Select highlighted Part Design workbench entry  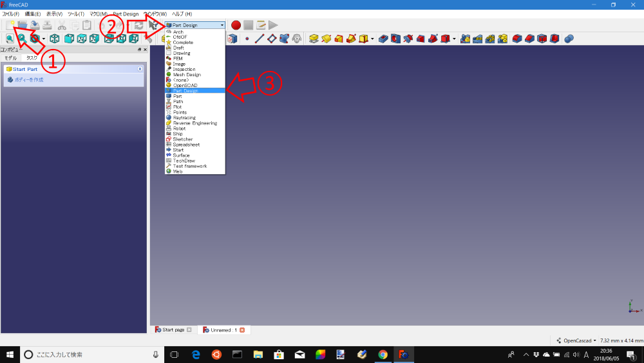tap(195, 90)
